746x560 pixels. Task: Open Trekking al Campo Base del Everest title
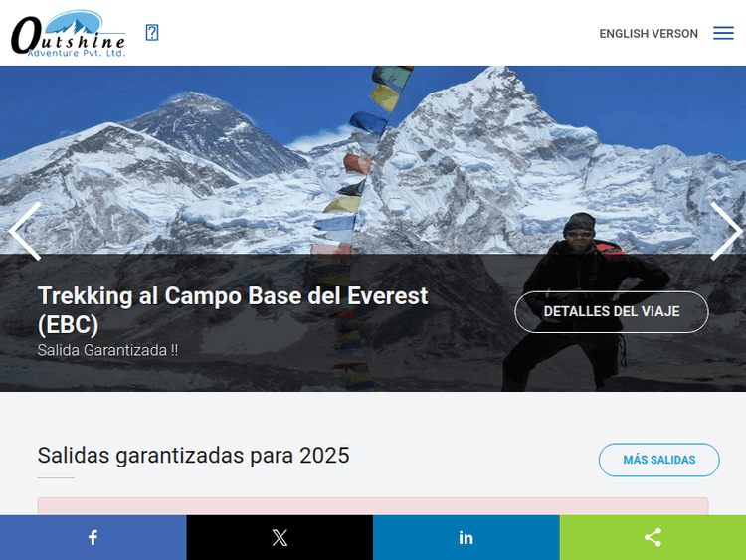click(x=233, y=310)
